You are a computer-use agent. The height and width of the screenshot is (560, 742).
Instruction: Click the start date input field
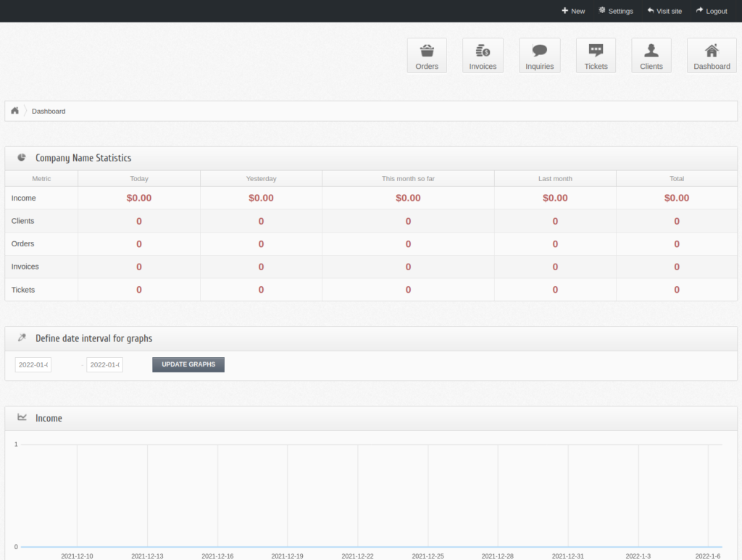(33, 364)
